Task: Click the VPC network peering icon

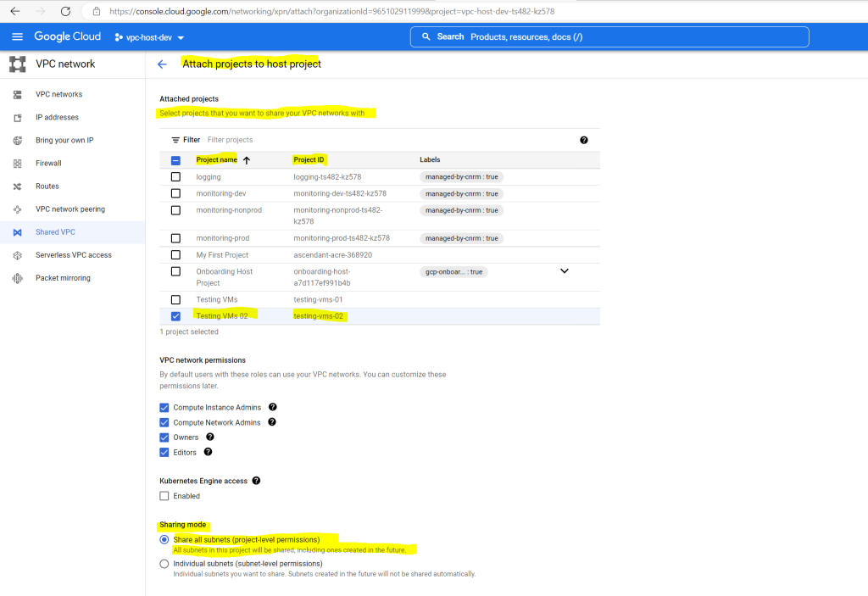Action: tap(17, 209)
